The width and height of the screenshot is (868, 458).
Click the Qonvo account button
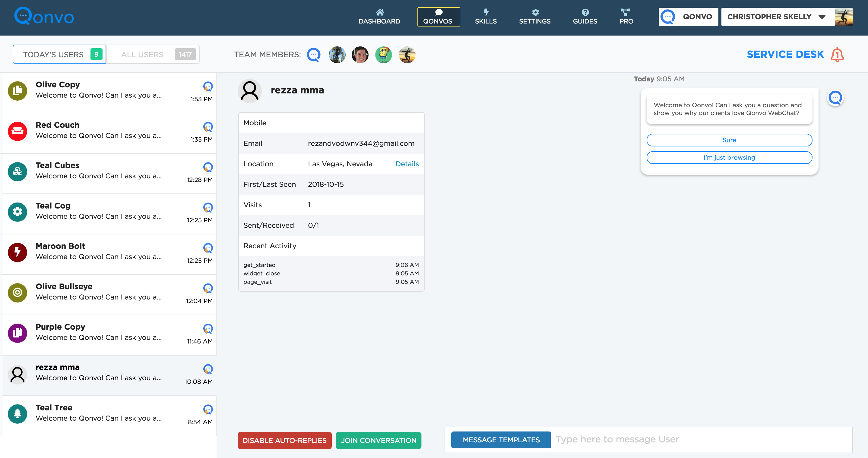[688, 17]
